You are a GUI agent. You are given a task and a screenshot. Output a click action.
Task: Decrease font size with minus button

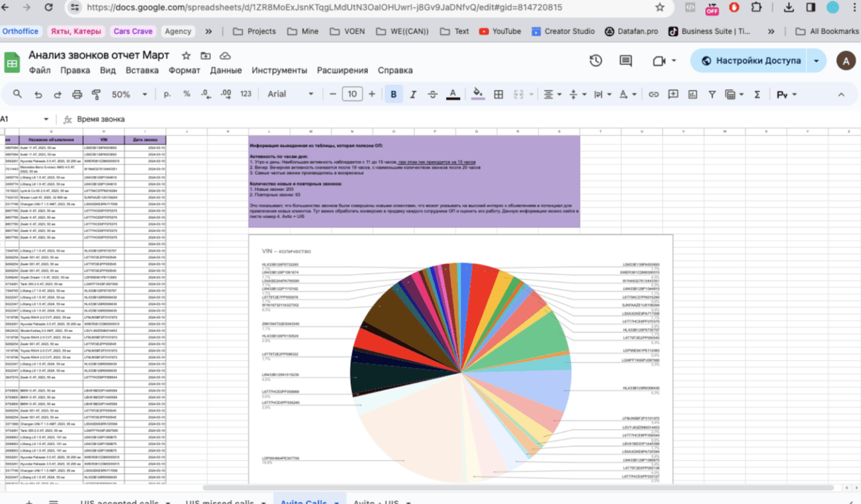(x=333, y=94)
